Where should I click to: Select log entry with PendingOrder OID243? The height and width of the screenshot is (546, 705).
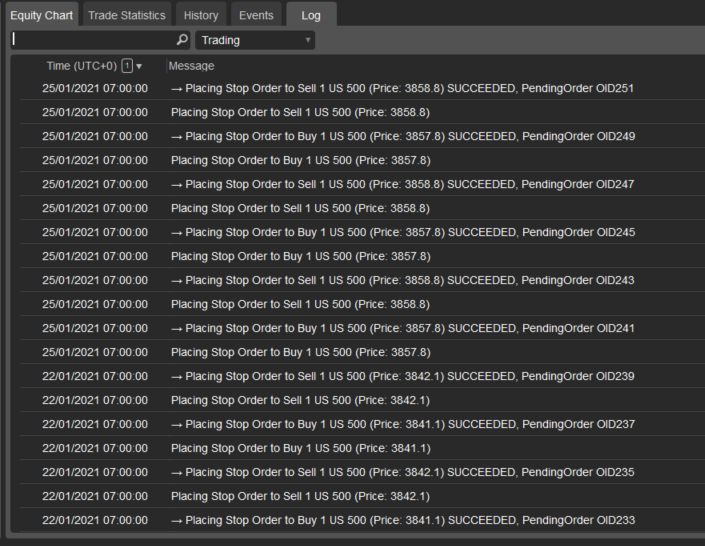point(362,280)
